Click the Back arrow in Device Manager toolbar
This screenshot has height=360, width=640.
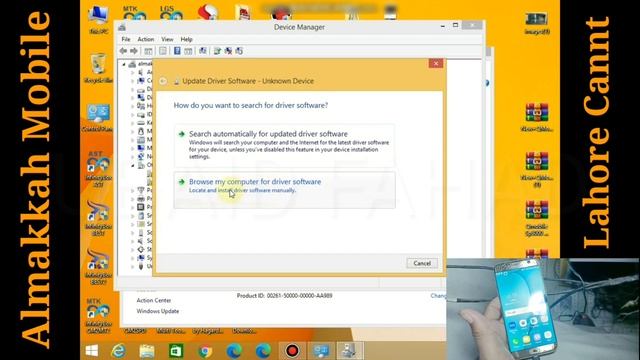pyautogui.click(x=123, y=51)
